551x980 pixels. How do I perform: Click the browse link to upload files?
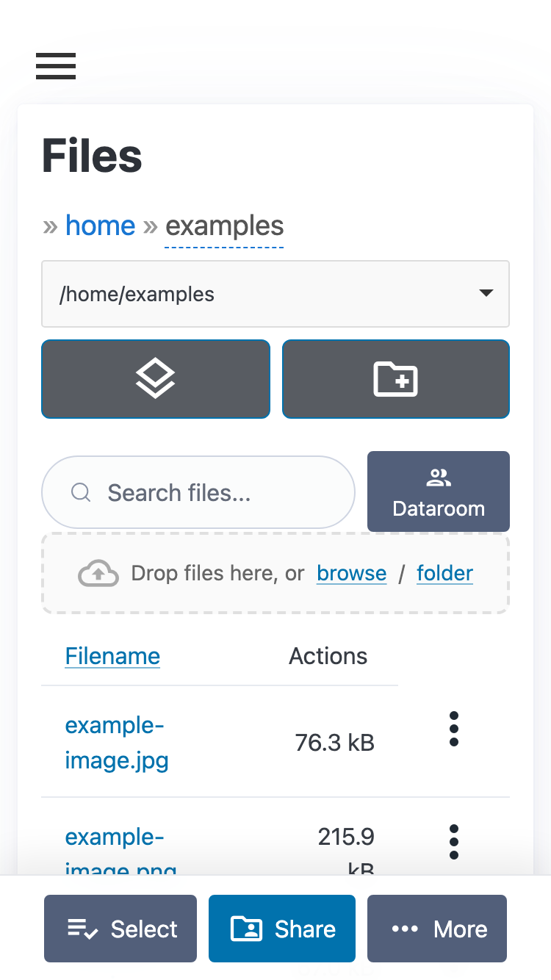coord(351,573)
